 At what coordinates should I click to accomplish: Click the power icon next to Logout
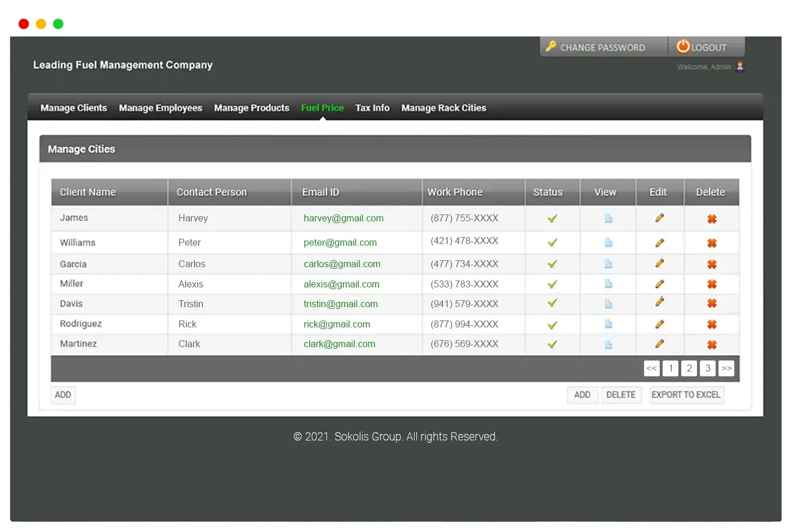click(x=683, y=46)
